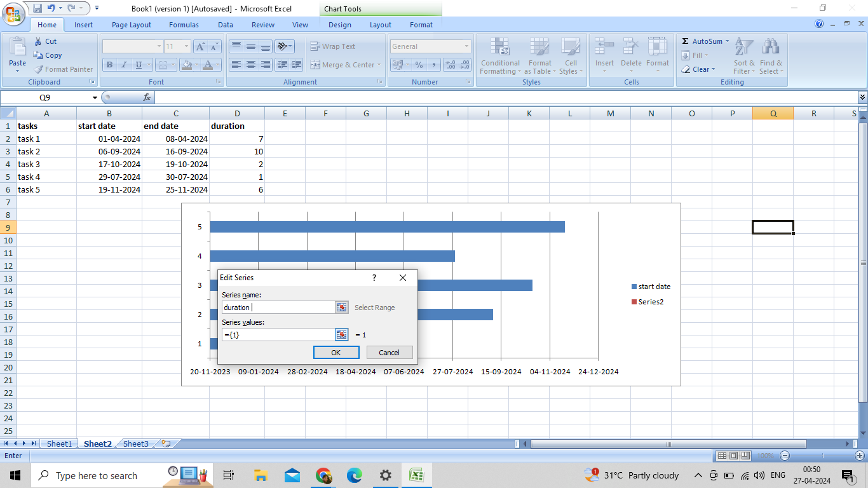Click the Insert cells icon
The height and width of the screenshot is (488, 868).
pyautogui.click(x=604, y=46)
